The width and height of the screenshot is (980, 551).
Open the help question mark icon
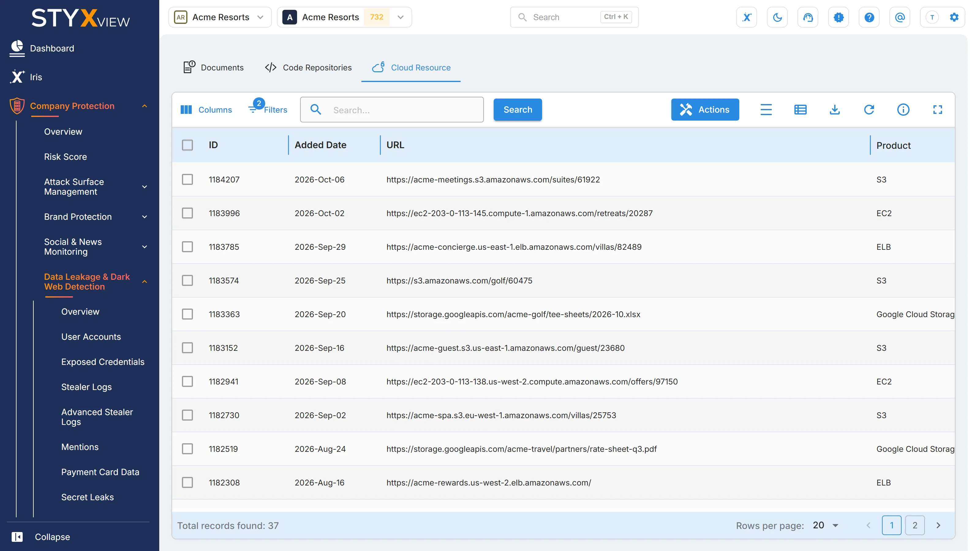pyautogui.click(x=869, y=17)
